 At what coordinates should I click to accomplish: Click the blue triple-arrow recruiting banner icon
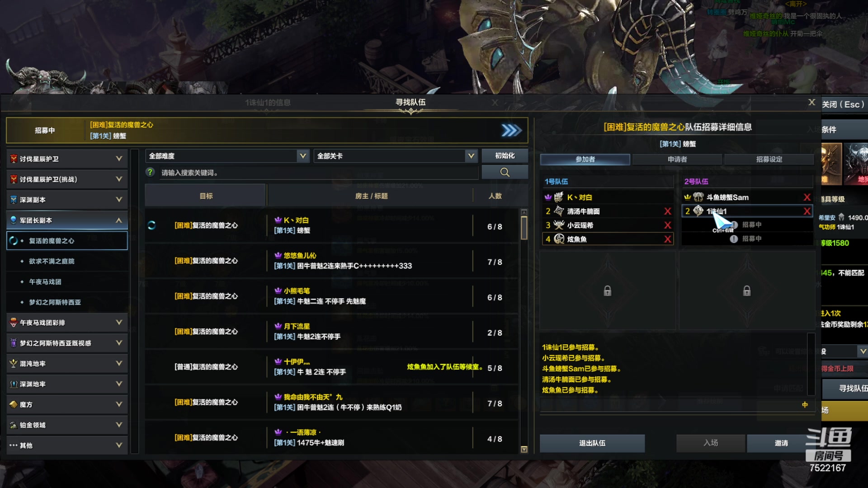click(511, 131)
